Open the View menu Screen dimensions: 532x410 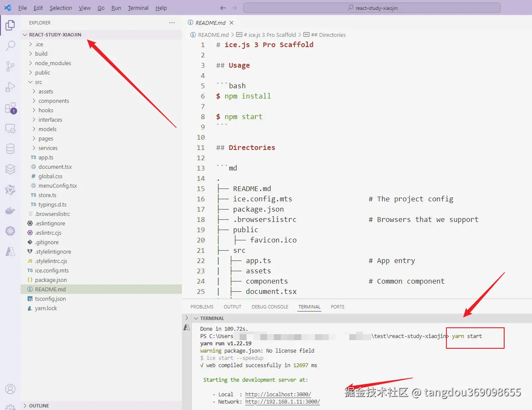(x=85, y=8)
